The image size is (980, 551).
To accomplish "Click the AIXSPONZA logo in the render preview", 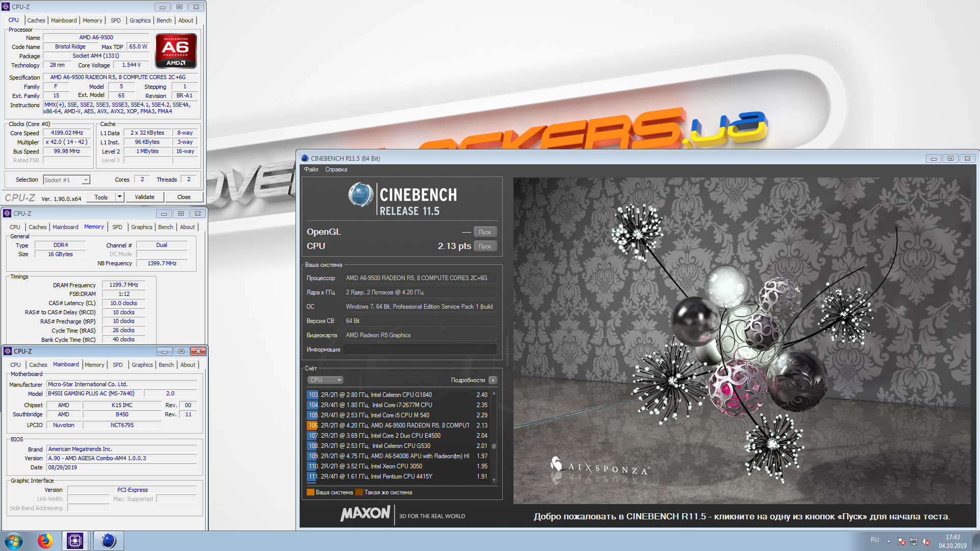I will (600, 466).
